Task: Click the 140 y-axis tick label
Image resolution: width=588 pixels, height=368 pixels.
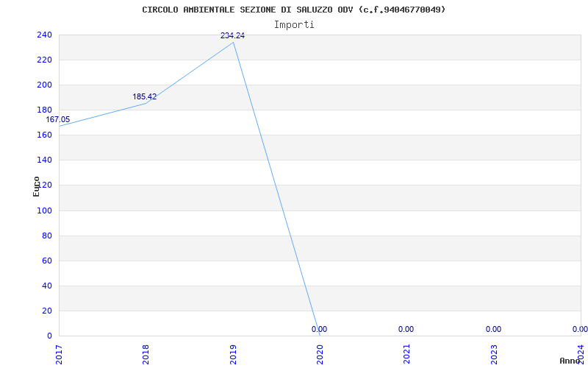Action: point(44,160)
